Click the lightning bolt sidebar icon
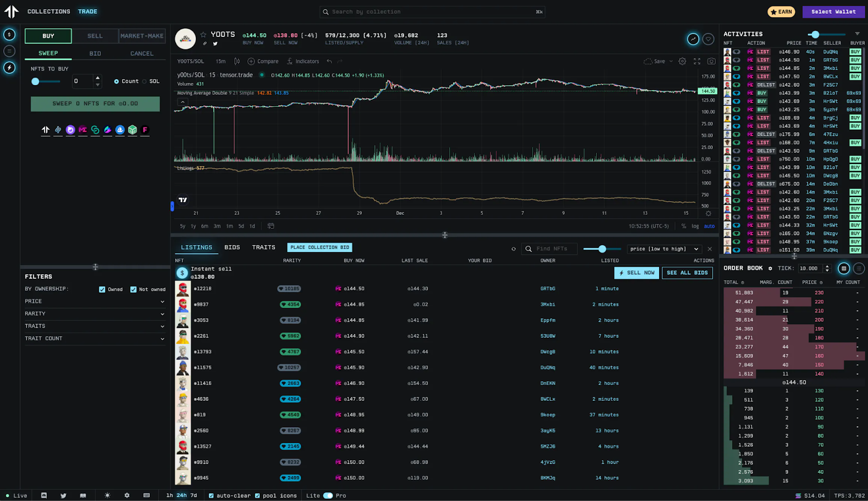Screen dimensions: 868x501 pyautogui.click(x=9, y=67)
